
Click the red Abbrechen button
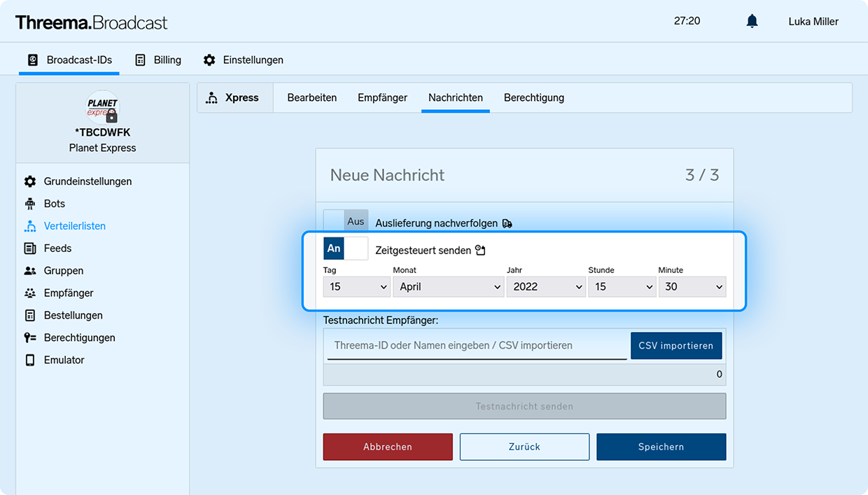pos(388,447)
